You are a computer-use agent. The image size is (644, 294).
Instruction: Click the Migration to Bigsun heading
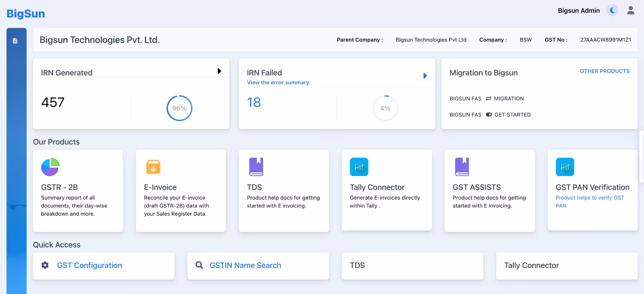[483, 73]
